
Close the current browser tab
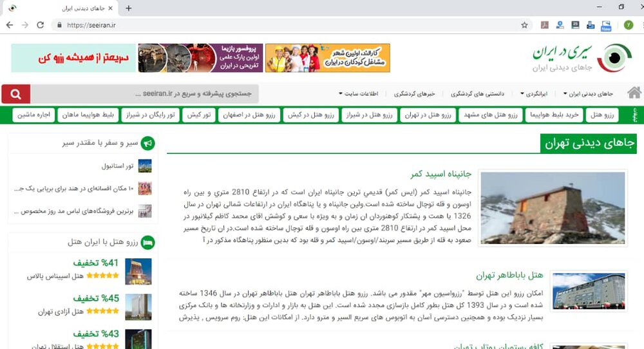111,8
